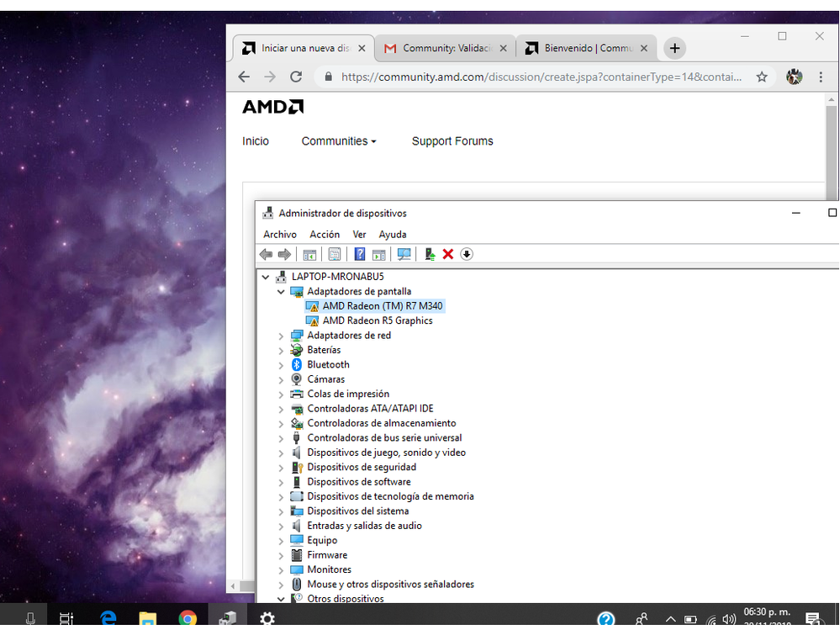Open the Properties toolbar icon in Device Manager
Viewport: 840px width, 630px height.
point(335,255)
